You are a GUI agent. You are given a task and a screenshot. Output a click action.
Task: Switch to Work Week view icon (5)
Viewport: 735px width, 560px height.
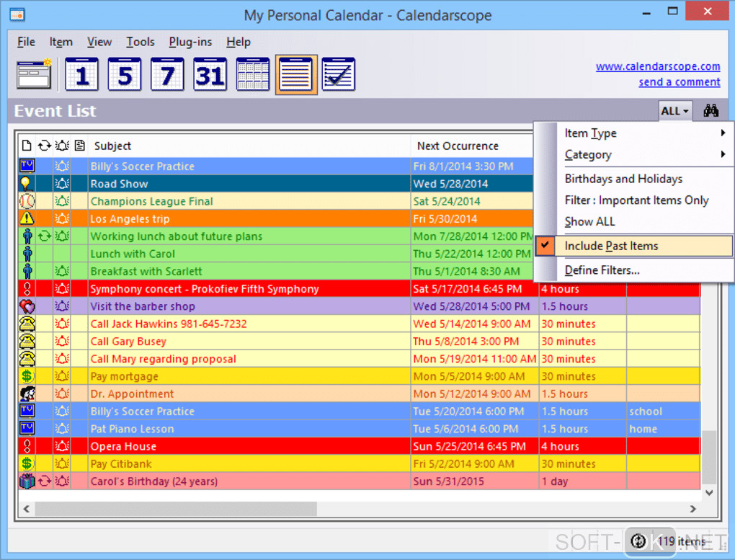click(x=124, y=74)
